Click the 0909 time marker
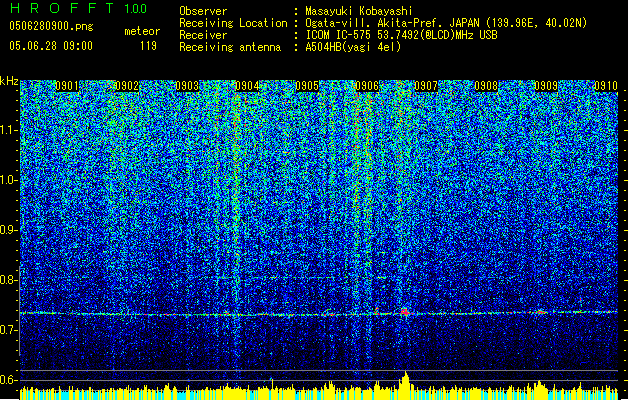The height and width of the screenshot is (400, 629). (546, 86)
